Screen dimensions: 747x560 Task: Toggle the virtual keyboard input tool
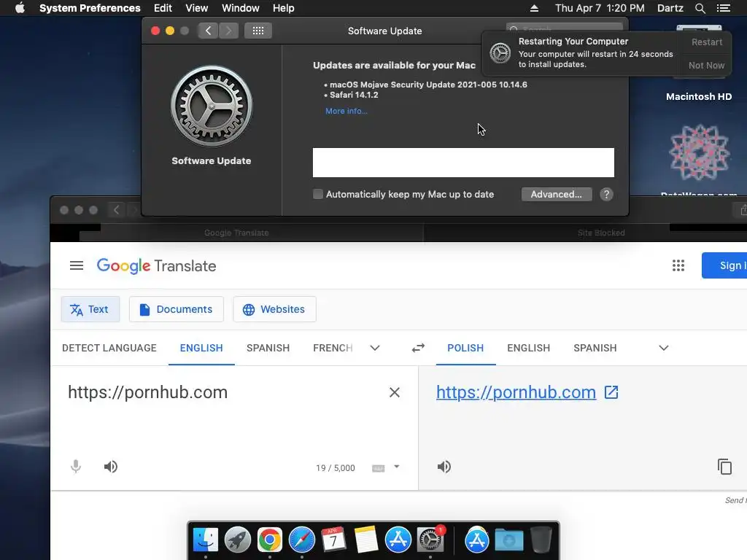[379, 468]
